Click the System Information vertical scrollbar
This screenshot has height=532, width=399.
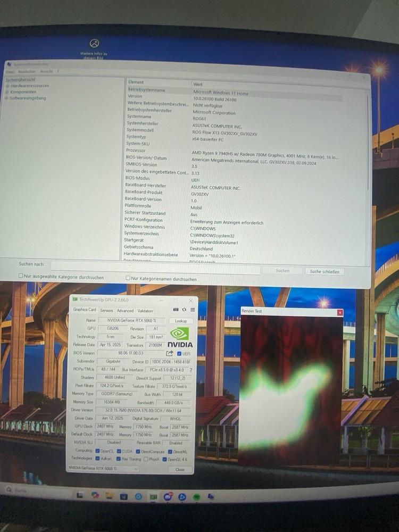[x=368, y=143]
